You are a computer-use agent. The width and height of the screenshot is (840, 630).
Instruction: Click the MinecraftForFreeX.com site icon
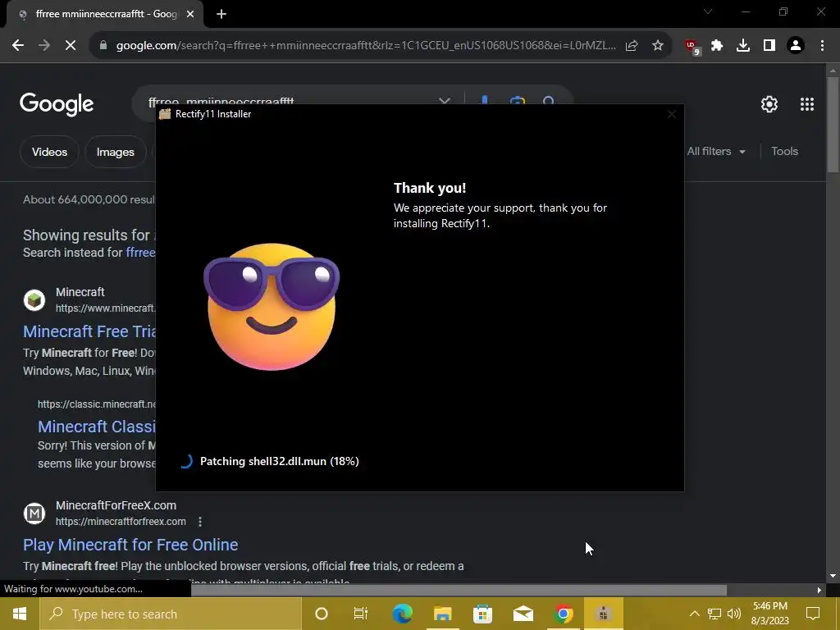pyautogui.click(x=34, y=514)
